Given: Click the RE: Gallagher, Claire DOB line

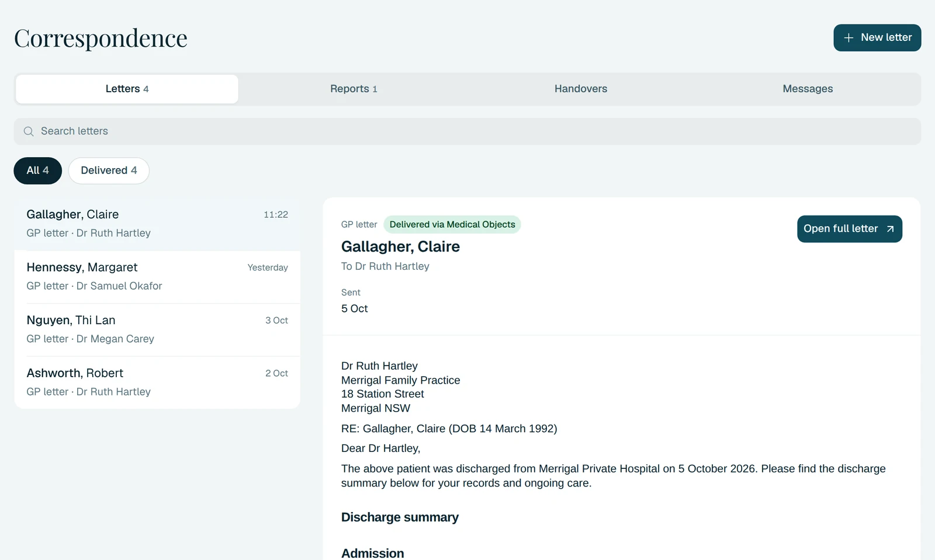Looking at the screenshot, I should (449, 429).
